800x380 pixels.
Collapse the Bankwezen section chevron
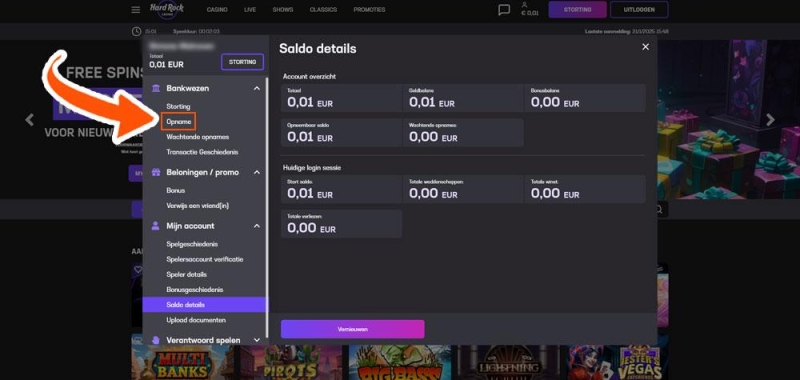257,88
